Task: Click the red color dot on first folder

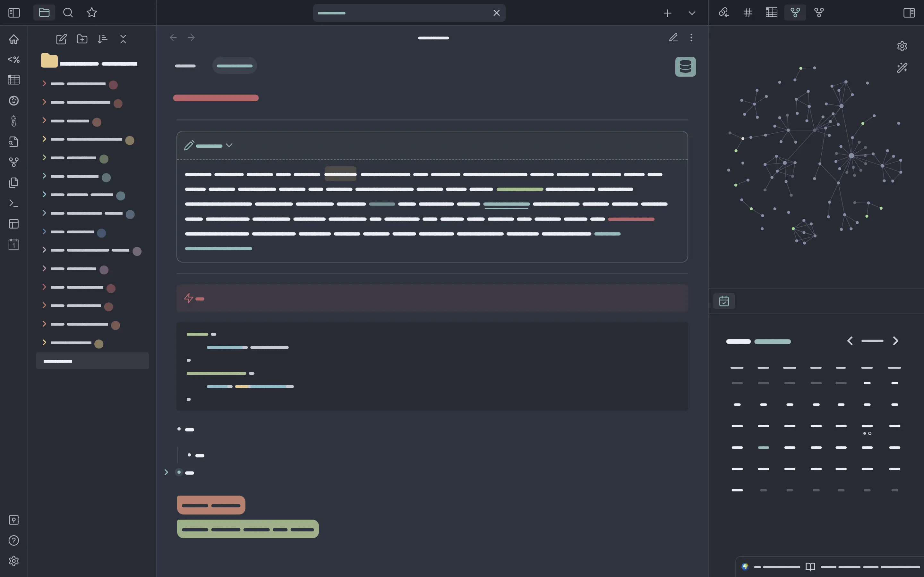Action: (113, 85)
